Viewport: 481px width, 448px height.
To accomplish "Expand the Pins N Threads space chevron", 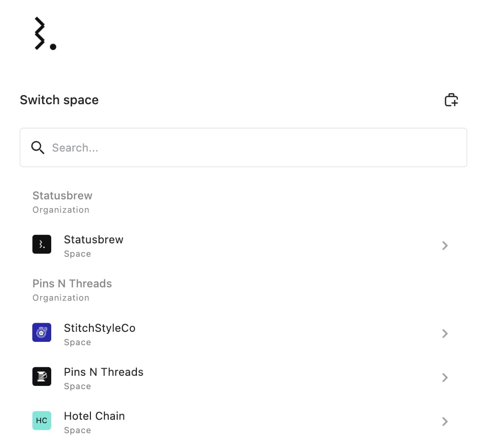I will tap(445, 377).
